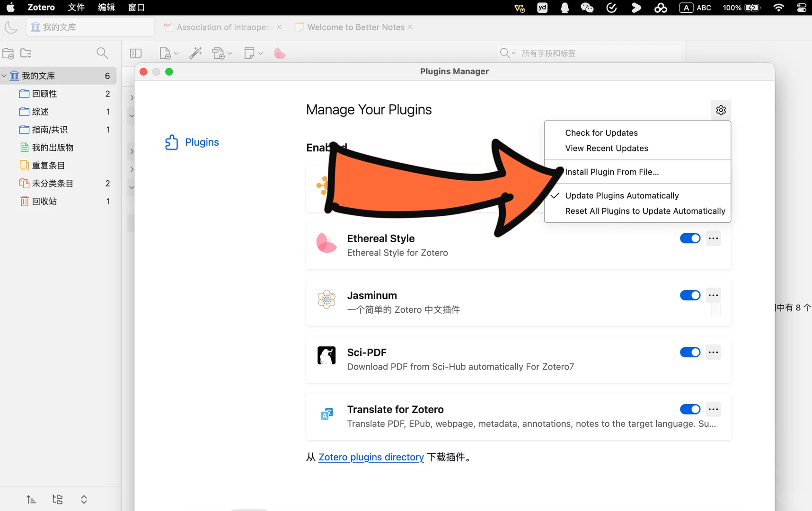812x511 pixels.
Task: Open the Translate for Zotero more options button
Action: pyautogui.click(x=714, y=409)
